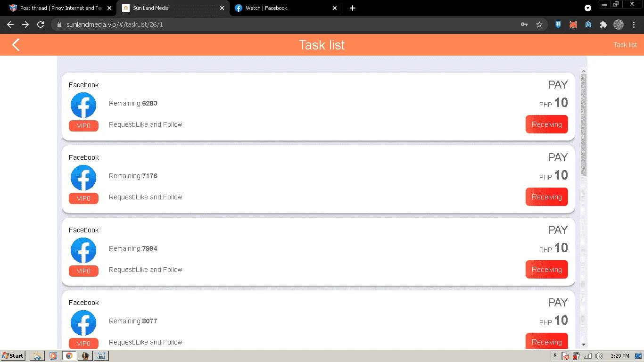Open the tab search dropdown arrow
This screenshot has height=362, width=644.
[588, 8]
